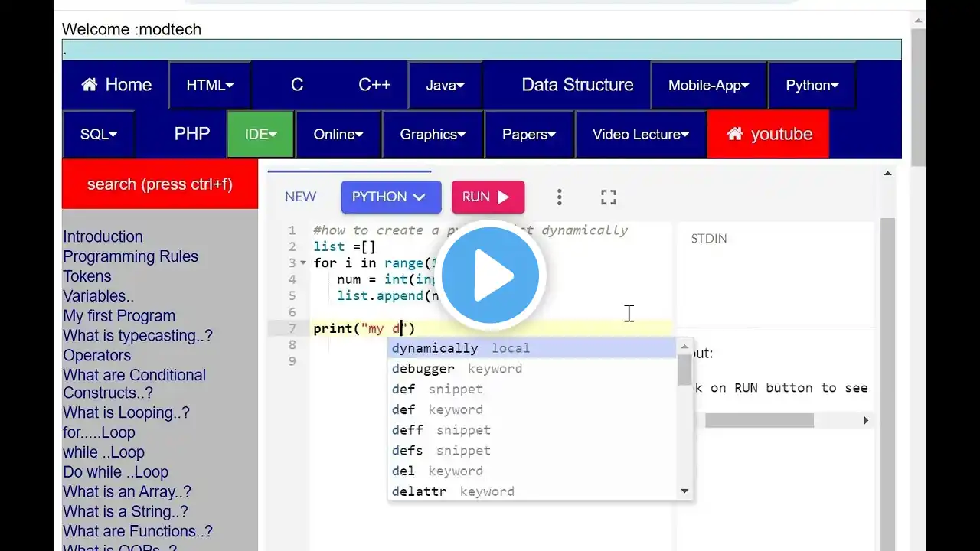The width and height of the screenshot is (980, 551).
Task: Open What is a String..? link
Action: pos(125,513)
